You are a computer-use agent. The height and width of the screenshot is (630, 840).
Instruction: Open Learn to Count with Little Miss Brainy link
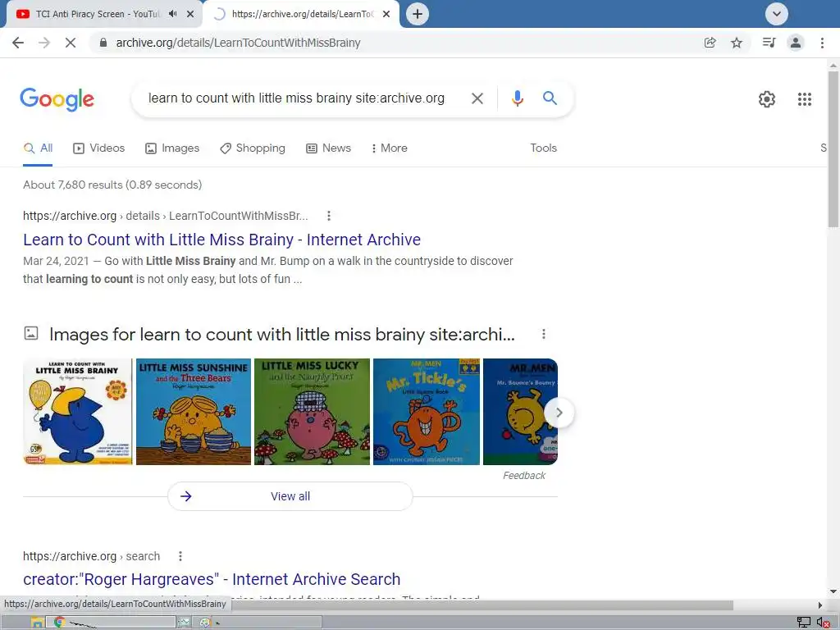221,240
